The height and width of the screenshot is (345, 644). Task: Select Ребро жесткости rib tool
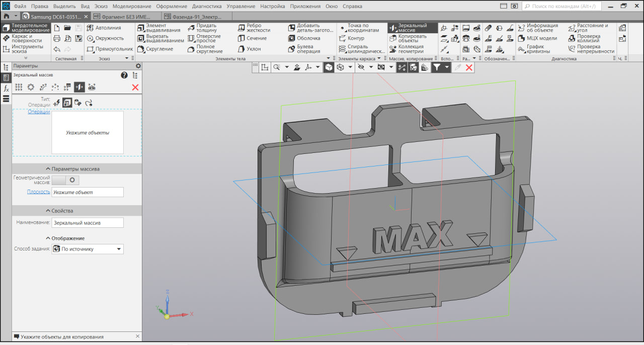[255, 28]
